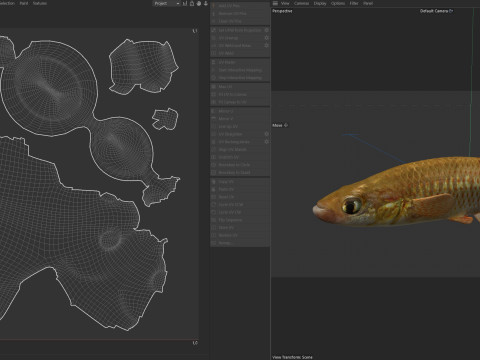Use the UV Weld command
The height and width of the screenshot is (360, 480).
240,53
